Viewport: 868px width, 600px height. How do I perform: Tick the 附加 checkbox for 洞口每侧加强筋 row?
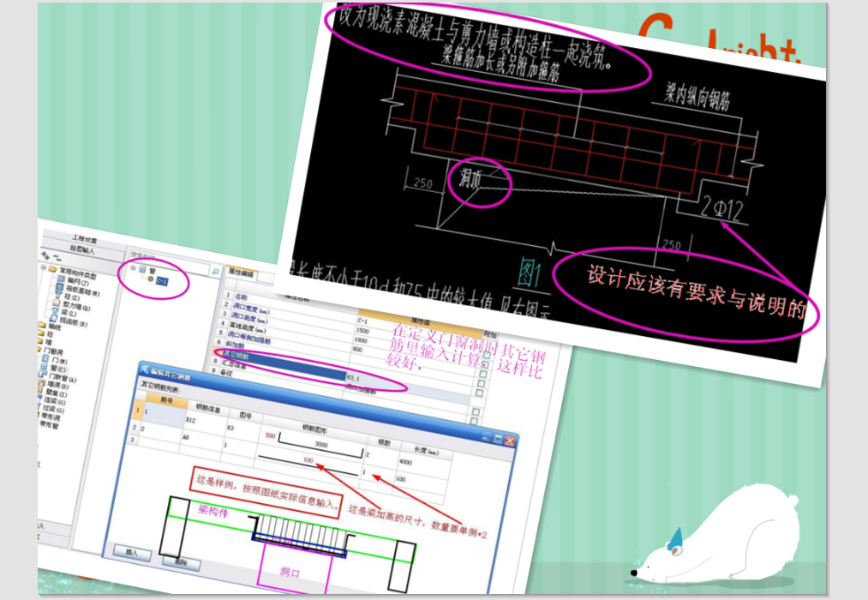pos(481,383)
